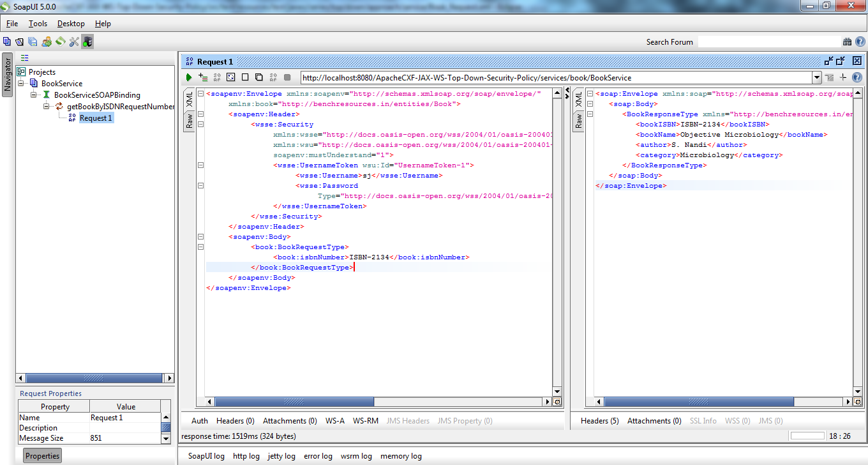868x465 pixels.
Task: Open the http log at the bottom
Action: pos(246,456)
